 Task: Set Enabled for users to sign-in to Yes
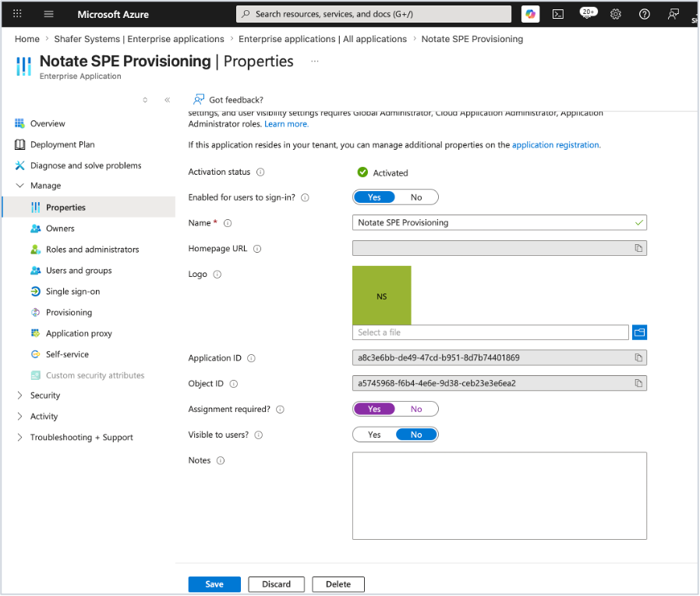pos(374,197)
